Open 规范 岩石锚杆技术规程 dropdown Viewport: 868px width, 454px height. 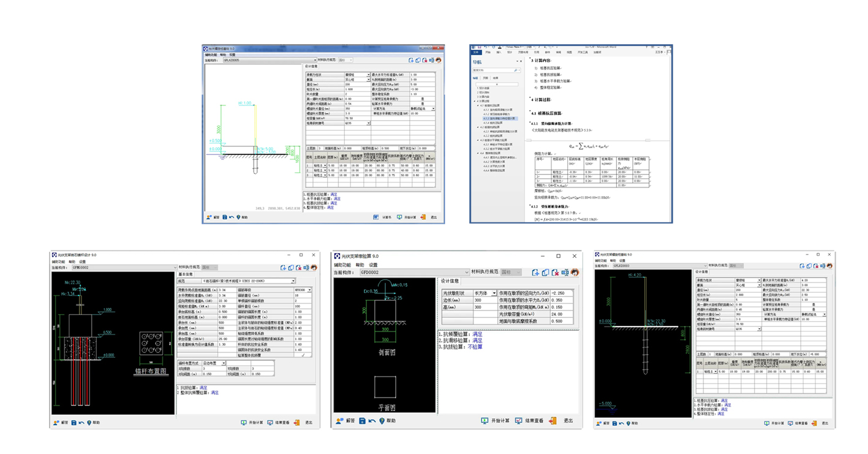(293, 281)
